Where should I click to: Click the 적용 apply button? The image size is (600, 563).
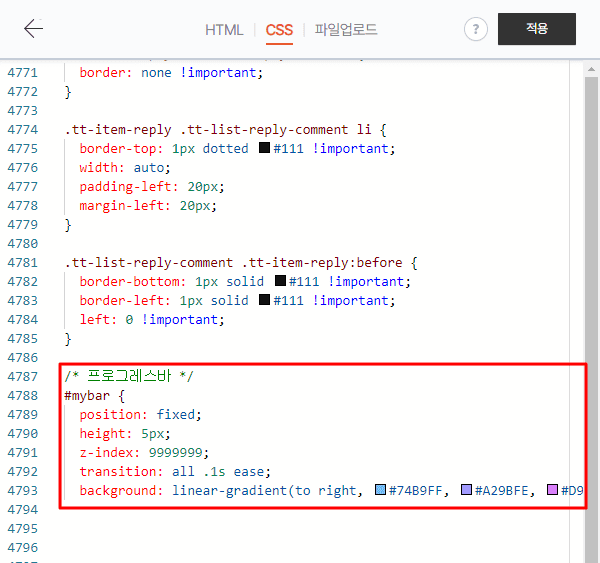tap(537, 29)
